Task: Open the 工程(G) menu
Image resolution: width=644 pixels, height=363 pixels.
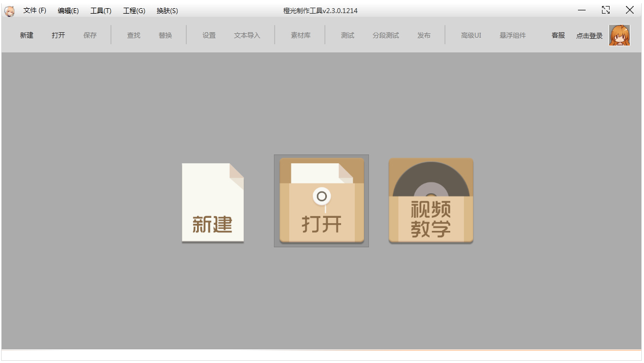Action: [x=134, y=11]
